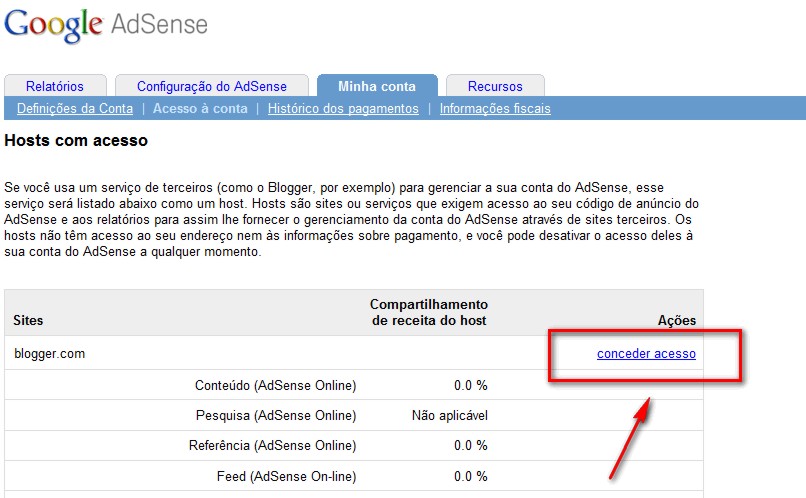Click Feed (AdSense On-line) row label
The image size is (806, 498).
(x=287, y=476)
